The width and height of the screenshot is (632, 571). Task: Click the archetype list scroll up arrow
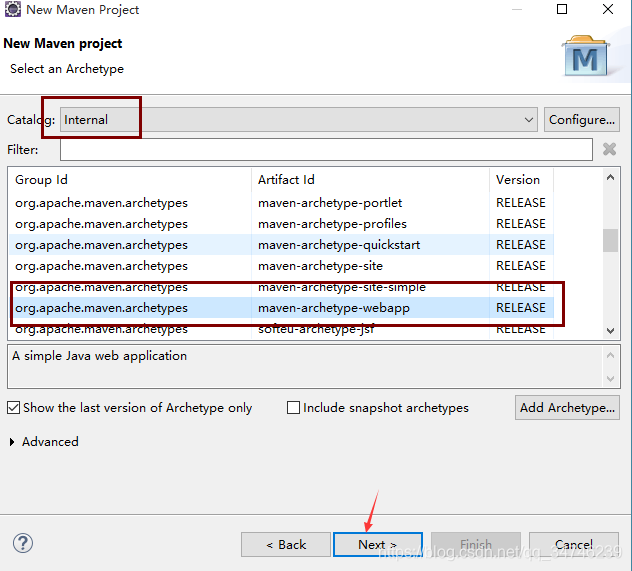coord(610,177)
